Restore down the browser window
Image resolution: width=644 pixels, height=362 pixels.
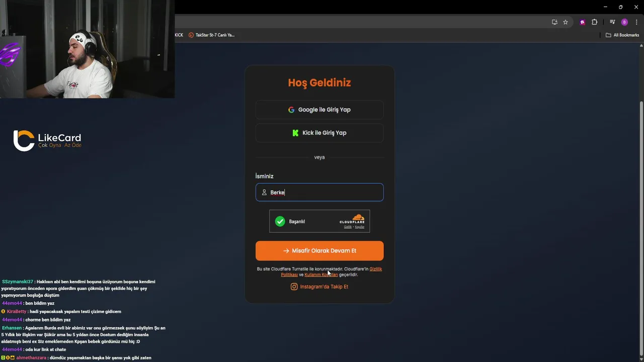tap(620, 7)
